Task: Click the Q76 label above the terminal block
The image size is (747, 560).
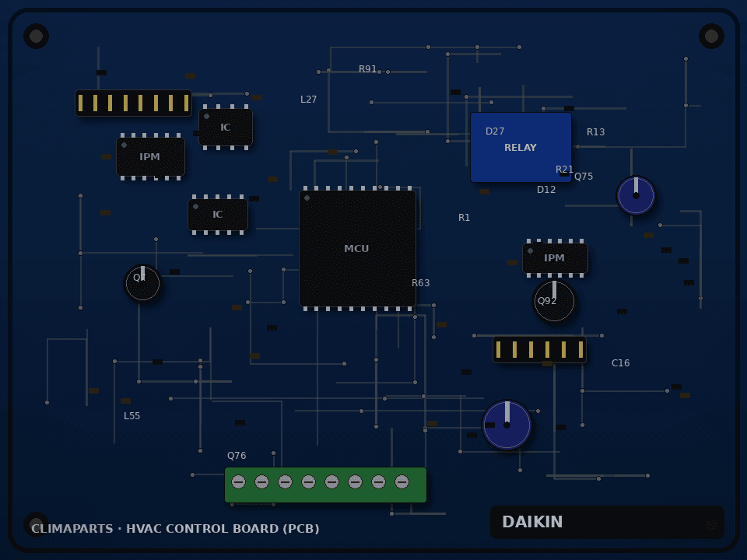Action: [237, 456]
